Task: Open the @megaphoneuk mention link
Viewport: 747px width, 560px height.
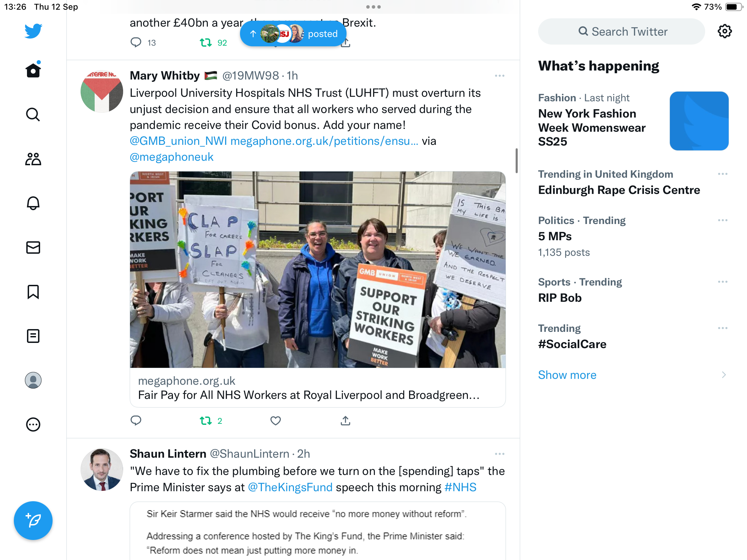Action: point(172,157)
